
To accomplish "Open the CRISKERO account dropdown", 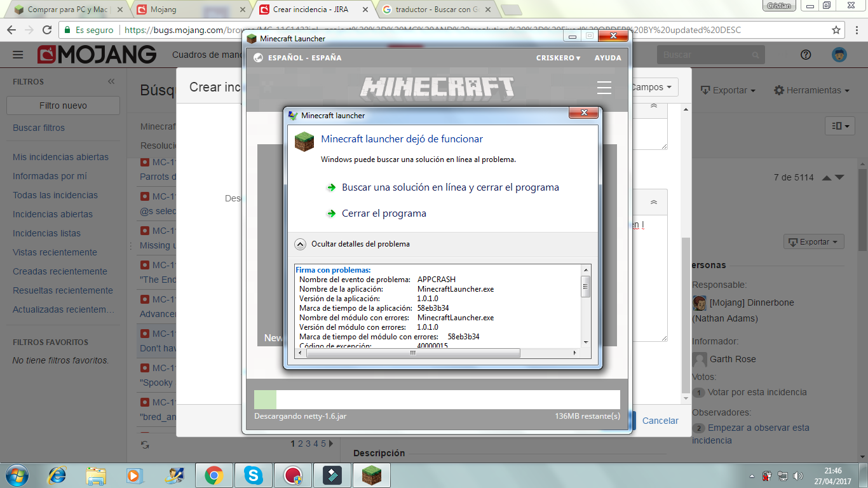I will 558,58.
